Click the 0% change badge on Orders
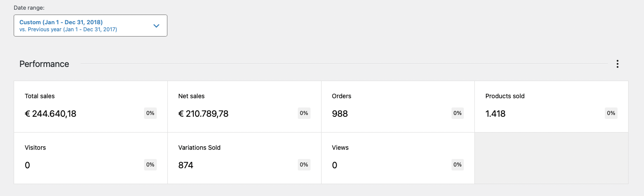The height and width of the screenshot is (196, 644). pos(458,113)
